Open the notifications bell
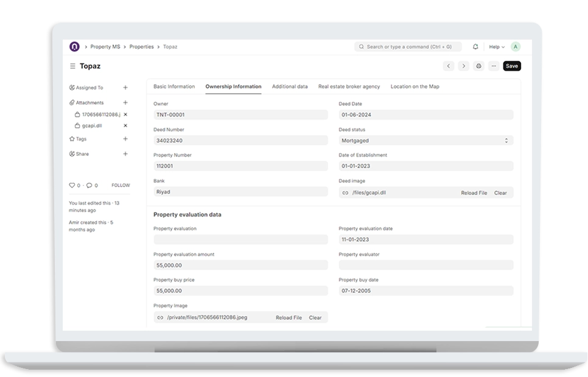The width and height of the screenshot is (588, 377). (x=475, y=46)
